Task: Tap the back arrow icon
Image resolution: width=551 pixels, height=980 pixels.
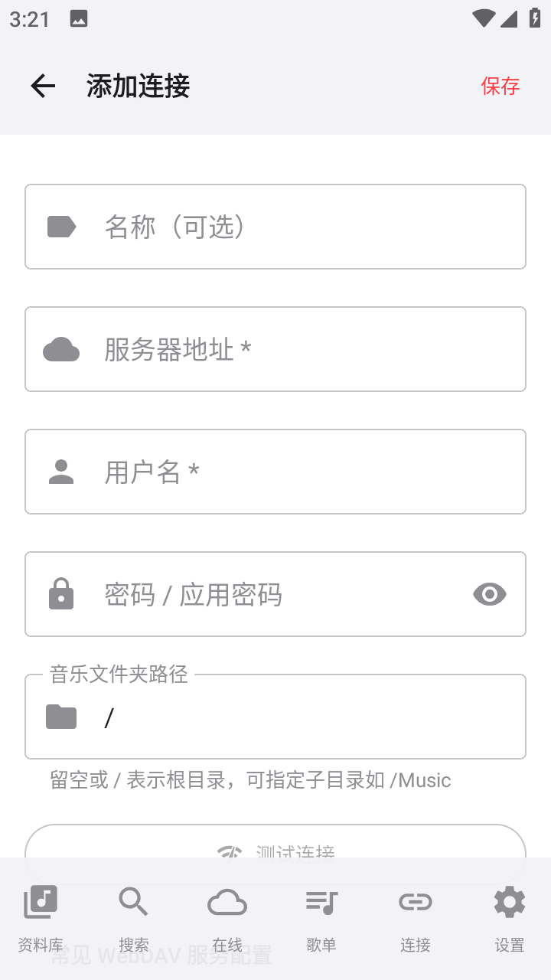Action: (x=43, y=86)
